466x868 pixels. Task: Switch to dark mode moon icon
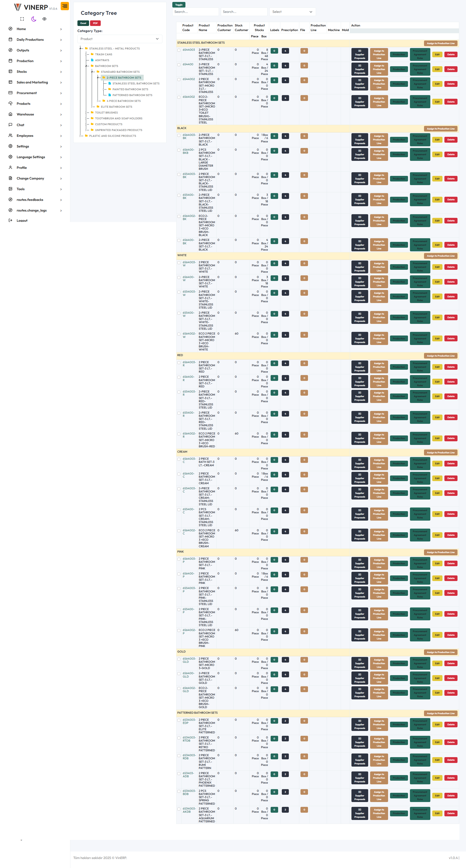click(x=34, y=19)
